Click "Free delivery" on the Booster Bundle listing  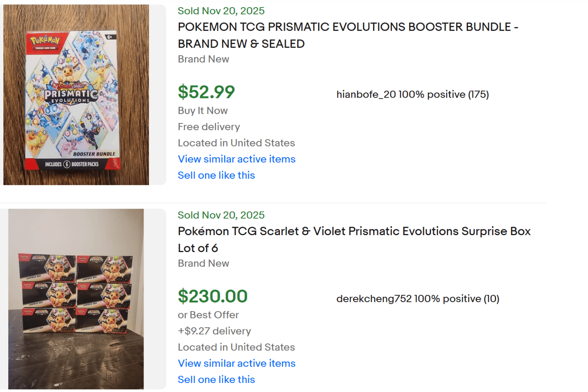pos(209,127)
